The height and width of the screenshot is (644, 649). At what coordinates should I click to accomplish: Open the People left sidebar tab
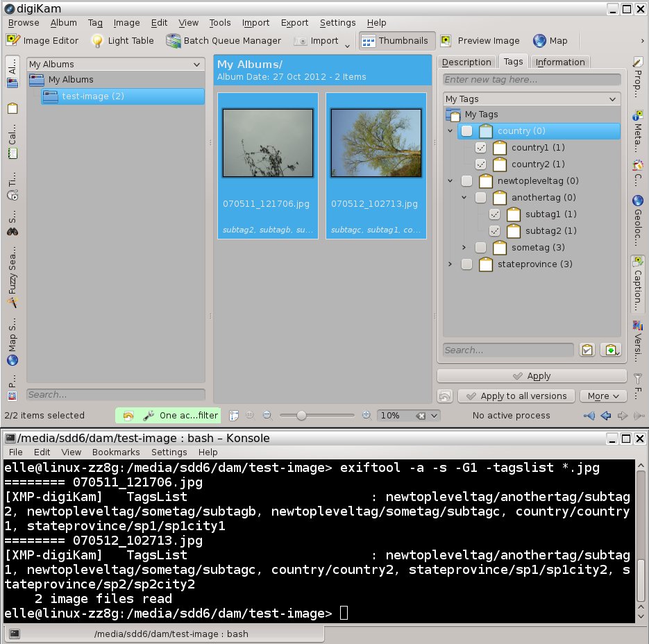12,388
